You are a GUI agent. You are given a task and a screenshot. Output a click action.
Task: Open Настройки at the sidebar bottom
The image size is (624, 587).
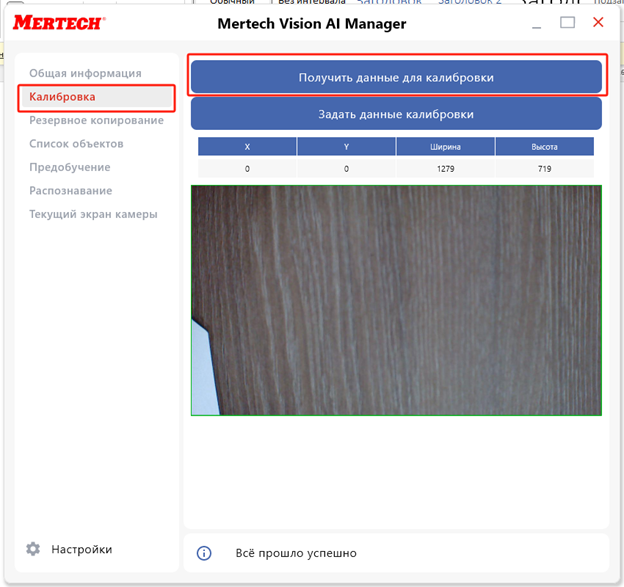click(82, 549)
